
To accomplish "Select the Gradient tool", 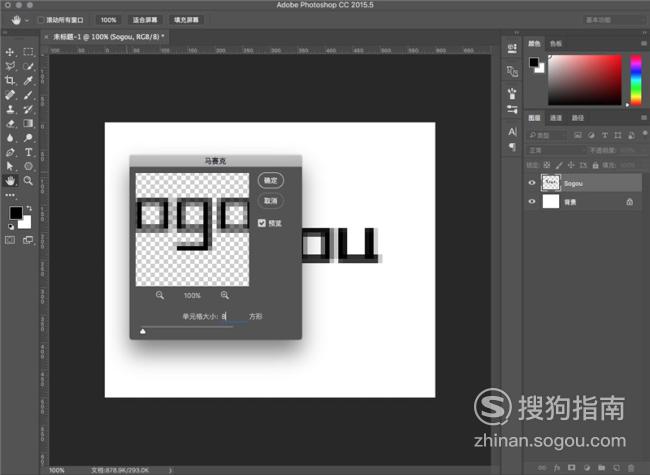I will click(28, 124).
